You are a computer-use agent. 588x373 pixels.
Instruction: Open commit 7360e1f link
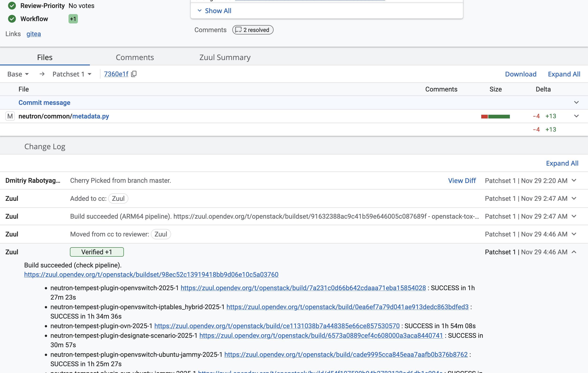pyautogui.click(x=116, y=74)
